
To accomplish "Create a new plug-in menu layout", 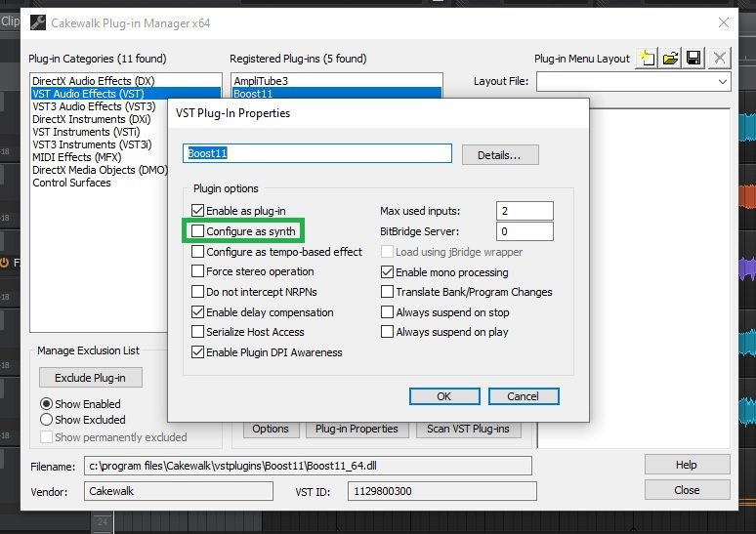I will [x=647, y=59].
